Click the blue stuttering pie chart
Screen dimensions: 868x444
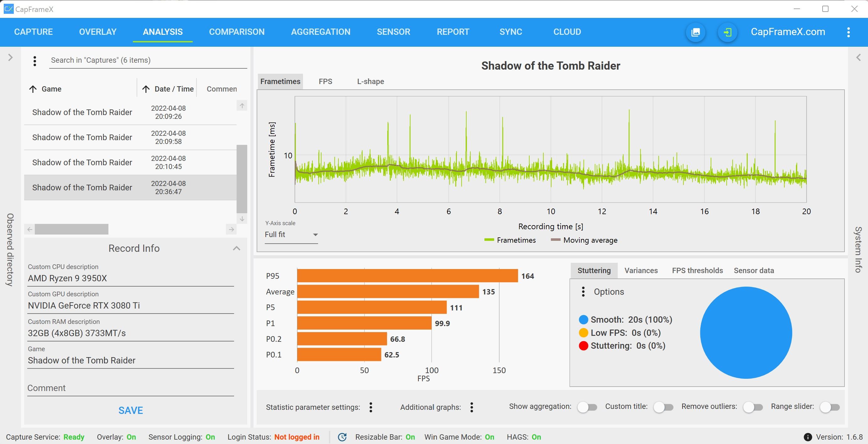[x=746, y=333]
